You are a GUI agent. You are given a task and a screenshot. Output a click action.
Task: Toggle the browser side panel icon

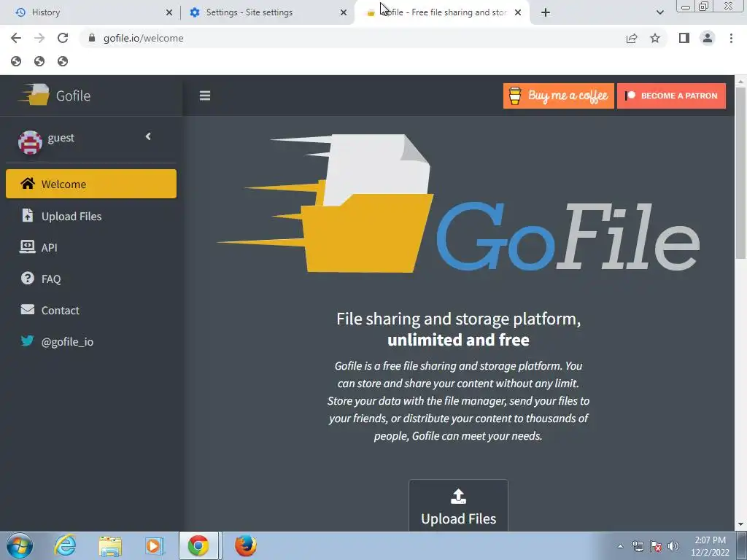click(684, 38)
